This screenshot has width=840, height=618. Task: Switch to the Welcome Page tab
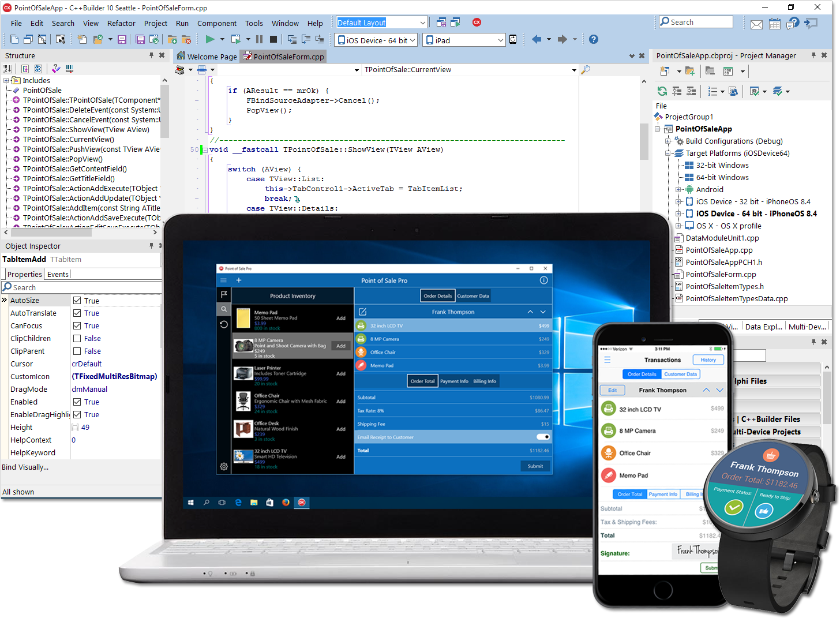pyautogui.click(x=207, y=56)
